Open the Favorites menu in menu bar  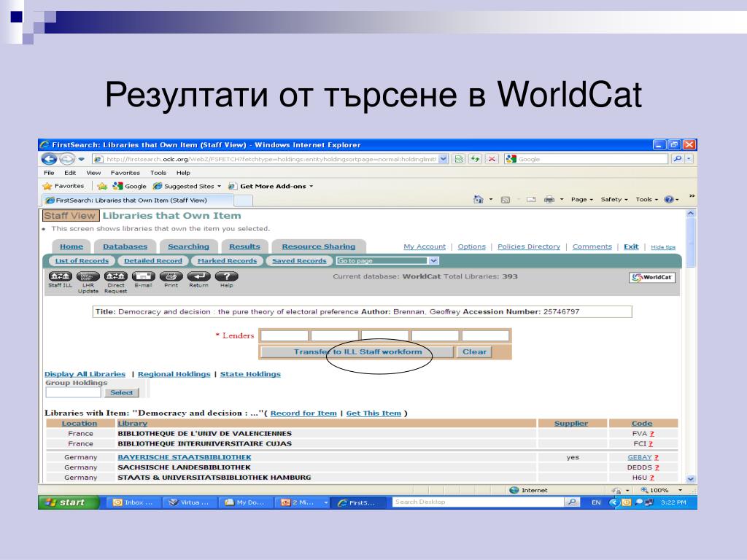coord(125,173)
